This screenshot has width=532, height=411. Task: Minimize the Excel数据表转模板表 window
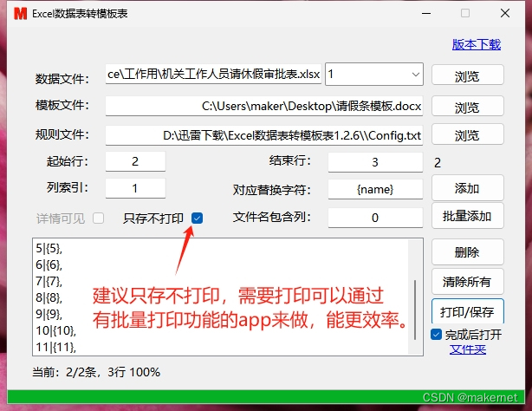(x=426, y=14)
